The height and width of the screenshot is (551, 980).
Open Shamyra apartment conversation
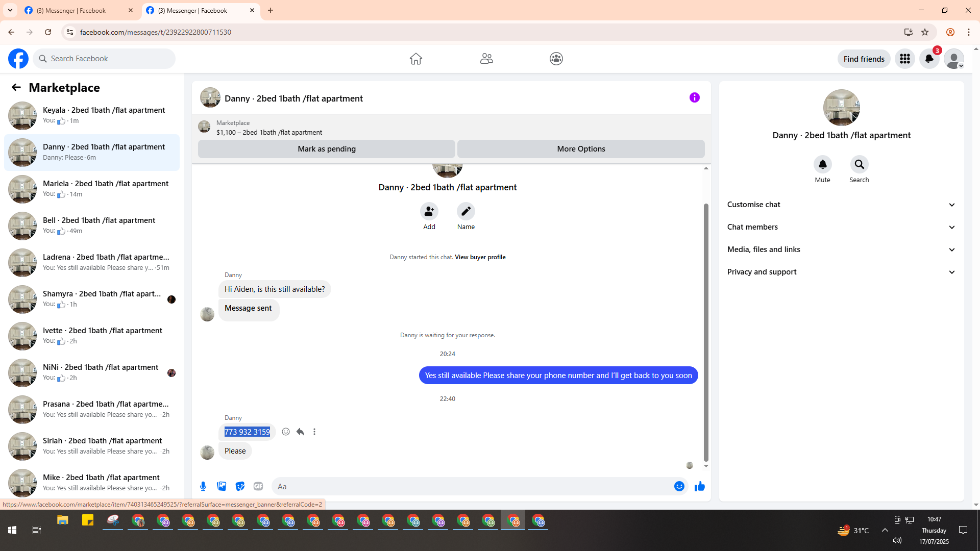(92, 299)
